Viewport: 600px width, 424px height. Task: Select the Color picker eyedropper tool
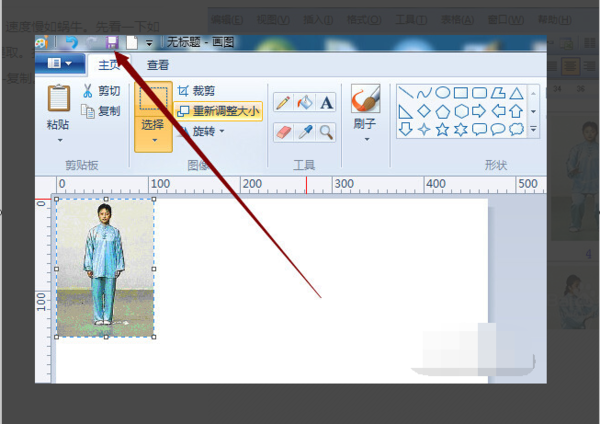pyautogui.click(x=305, y=132)
